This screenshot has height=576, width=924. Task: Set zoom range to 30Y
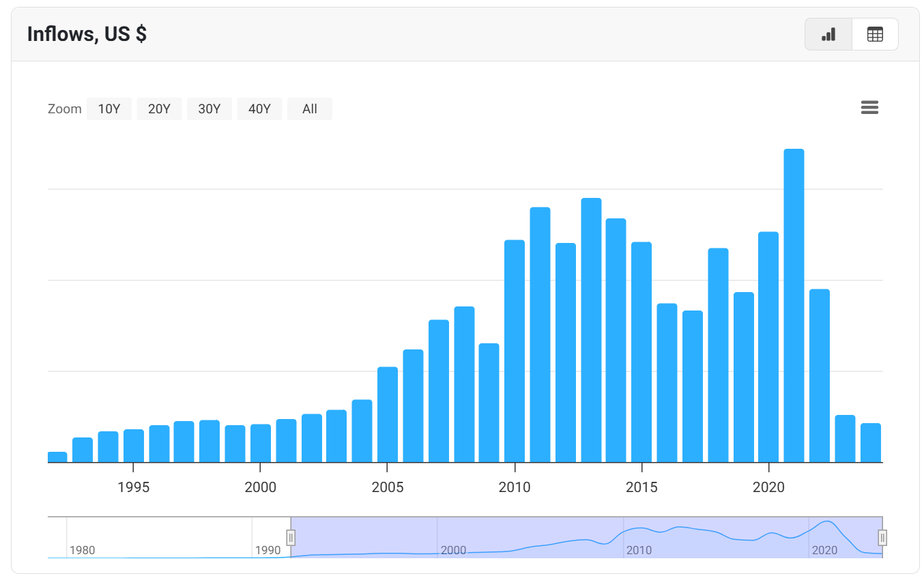tap(210, 109)
